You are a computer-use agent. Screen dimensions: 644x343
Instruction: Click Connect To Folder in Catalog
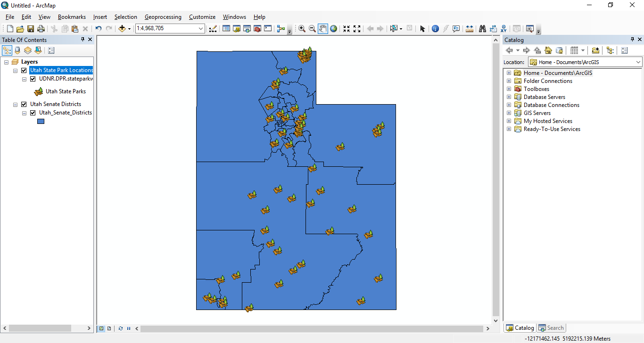click(595, 50)
